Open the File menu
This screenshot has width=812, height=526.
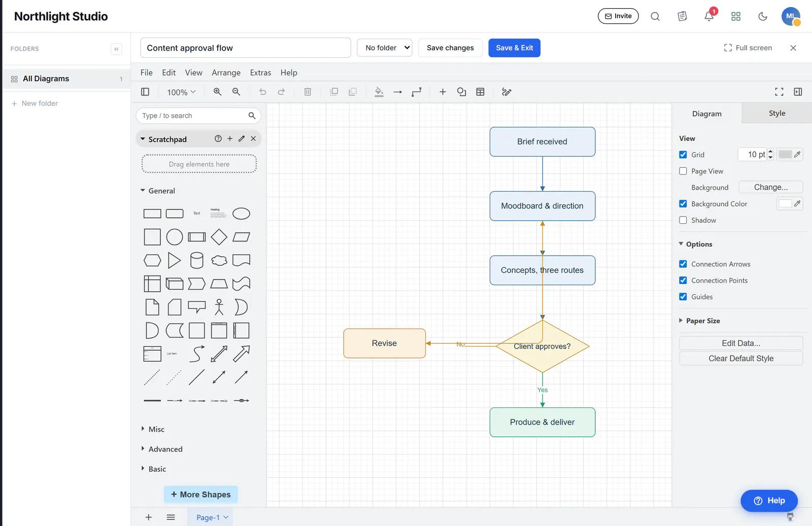click(146, 73)
